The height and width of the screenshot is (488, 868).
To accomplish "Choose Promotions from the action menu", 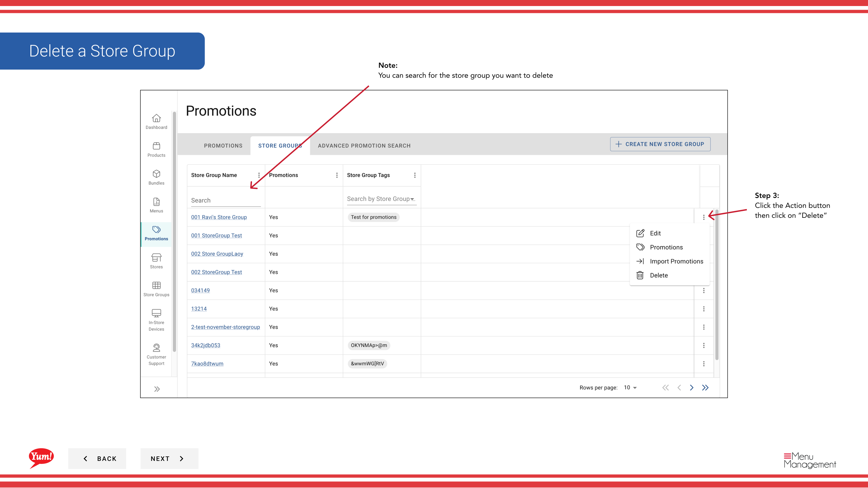I will pos(669,247).
